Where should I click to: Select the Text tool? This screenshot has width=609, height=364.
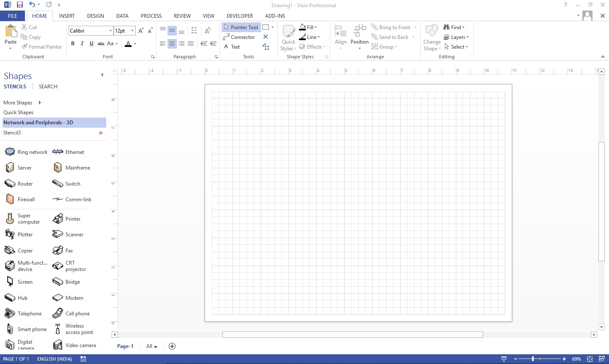233,47
